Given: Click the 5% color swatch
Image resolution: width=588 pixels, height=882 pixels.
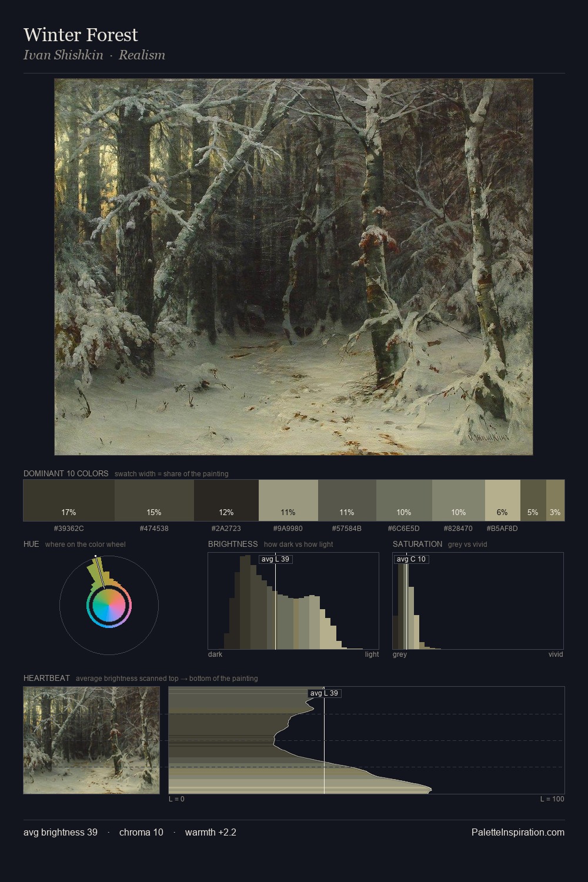Looking at the screenshot, I should [x=533, y=500].
